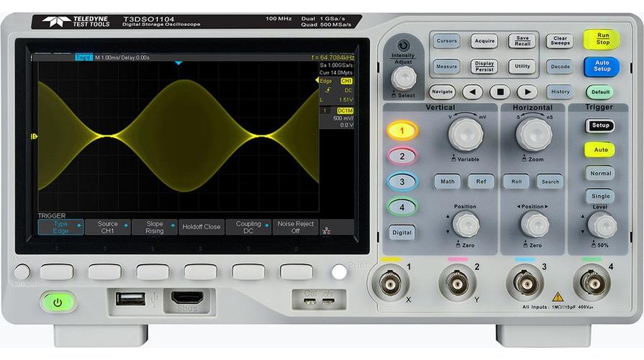Open the Type Edge trigger menu option
644x360 pixels.
coord(60,228)
